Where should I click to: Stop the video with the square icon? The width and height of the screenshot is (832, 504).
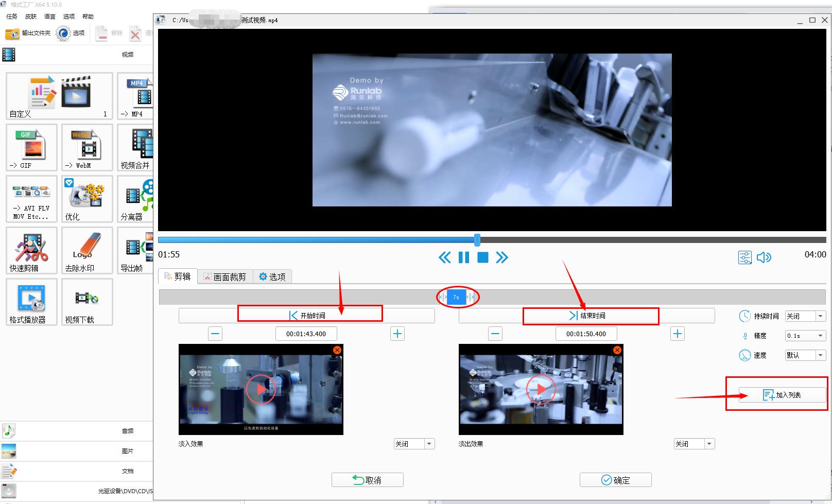coord(482,257)
